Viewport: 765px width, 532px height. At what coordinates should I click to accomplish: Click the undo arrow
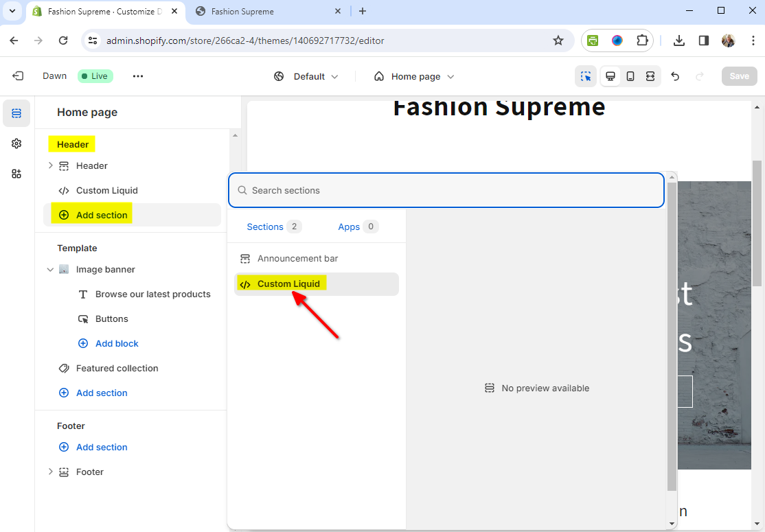pyautogui.click(x=675, y=76)
